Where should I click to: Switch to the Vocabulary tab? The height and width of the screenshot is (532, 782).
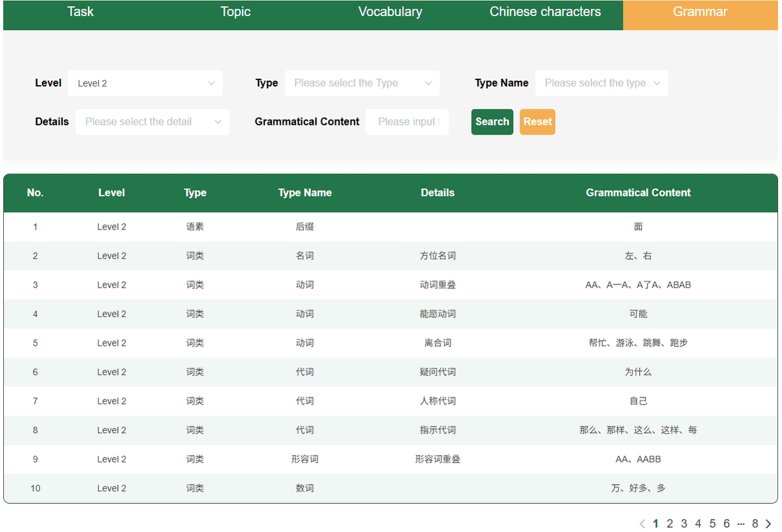(390, 12)
